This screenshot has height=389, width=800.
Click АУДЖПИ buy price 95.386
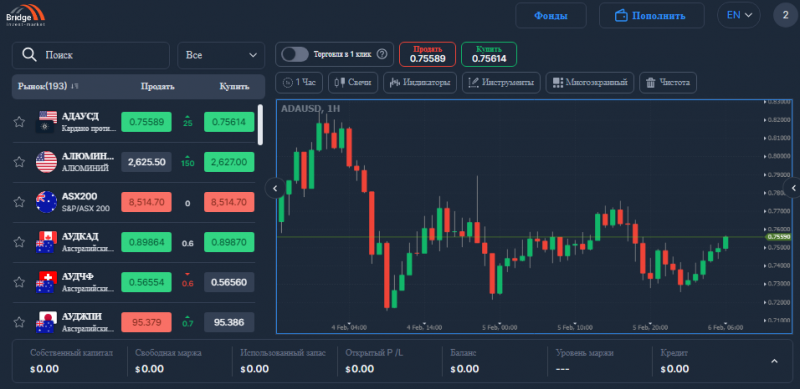[x=229, y=322]
